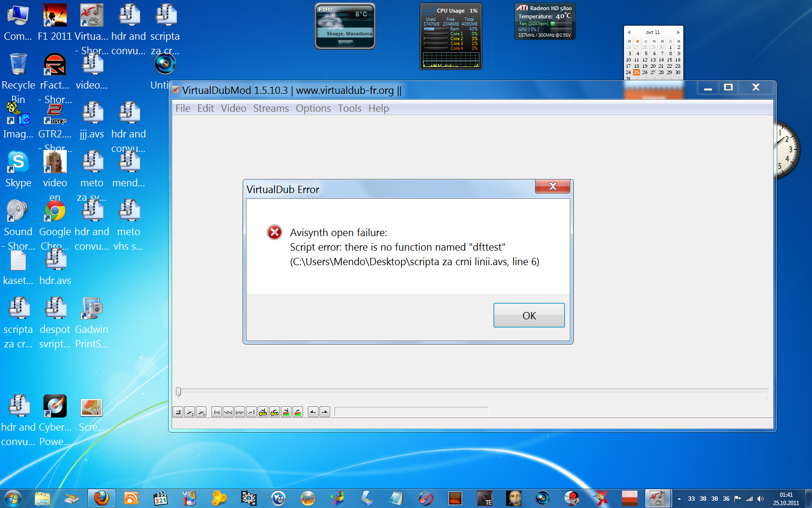Screen dimensions: 812x508
Task: Select the Computer desktop icon
Action: [x=18, y=23]
